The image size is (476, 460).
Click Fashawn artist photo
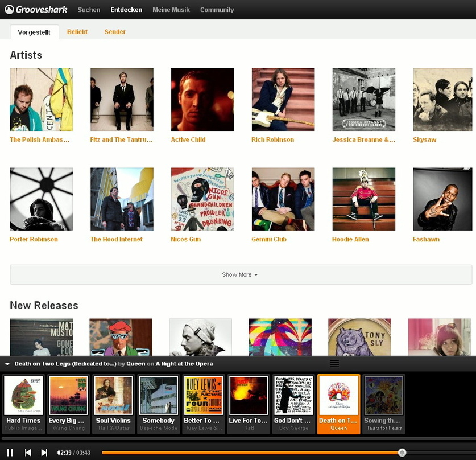(x=442, y=199)
